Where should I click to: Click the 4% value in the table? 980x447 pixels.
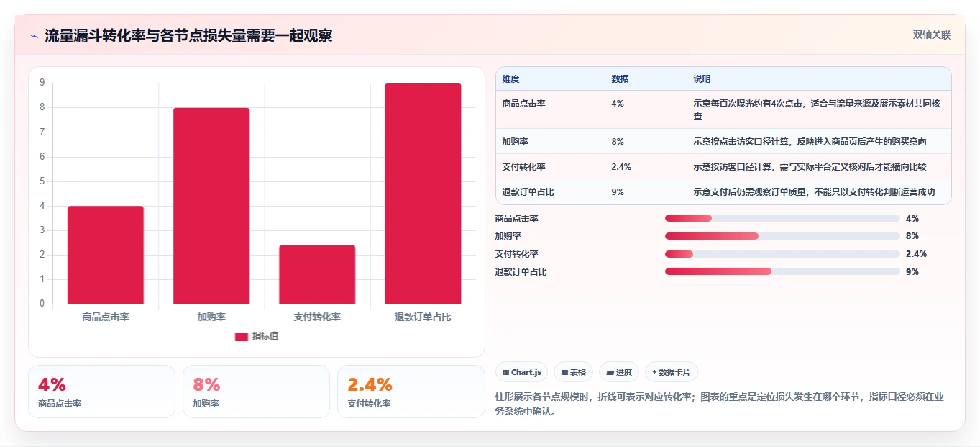[x=618, y=104]
